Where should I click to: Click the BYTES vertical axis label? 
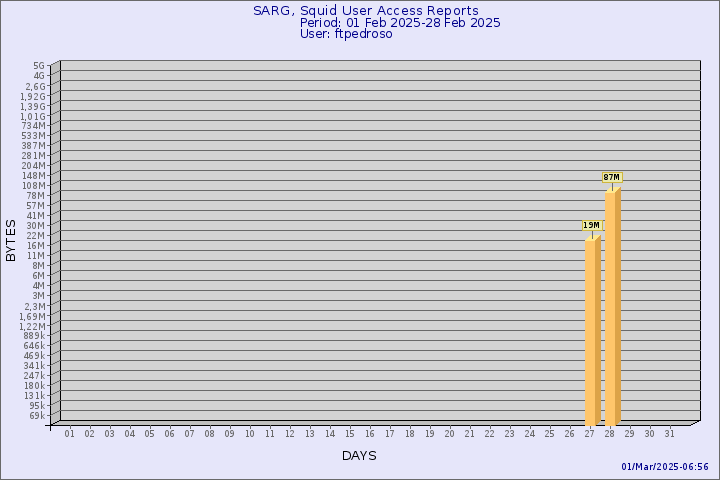pyautogui.click(x=11, y=240)
